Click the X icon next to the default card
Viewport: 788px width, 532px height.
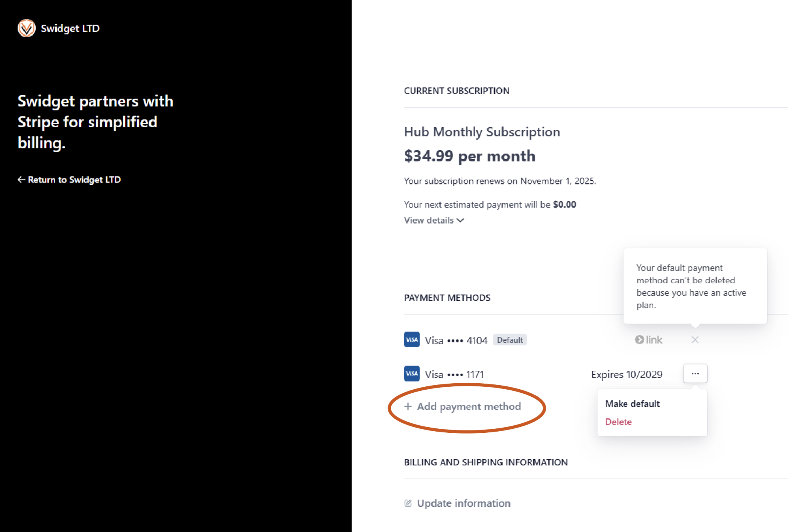(695, 340)
